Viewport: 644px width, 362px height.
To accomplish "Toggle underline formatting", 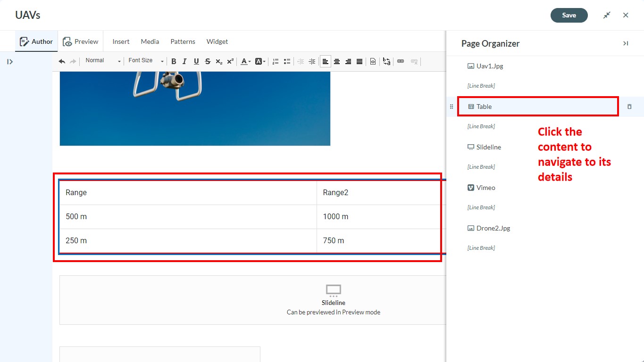I will [196, 61].
